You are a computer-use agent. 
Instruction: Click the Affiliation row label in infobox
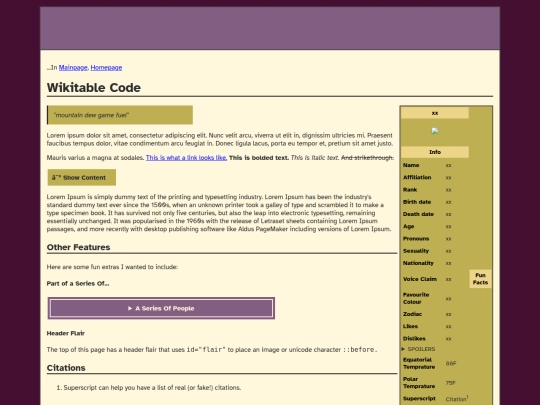coord(417,177)
